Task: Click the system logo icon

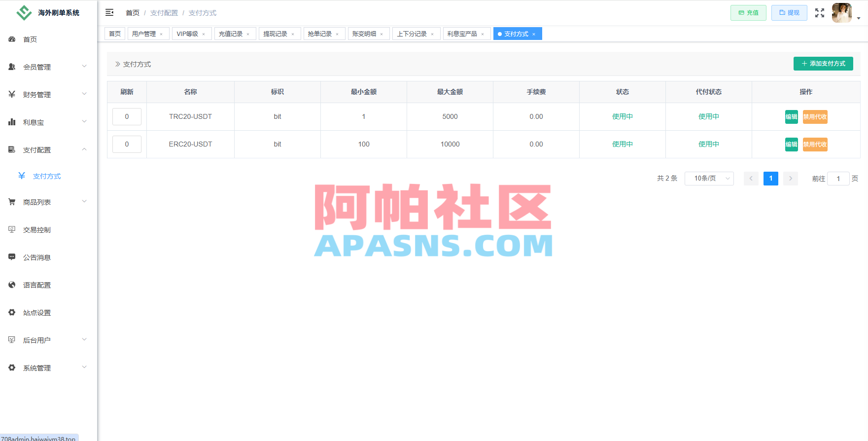Action: [24, 12]
